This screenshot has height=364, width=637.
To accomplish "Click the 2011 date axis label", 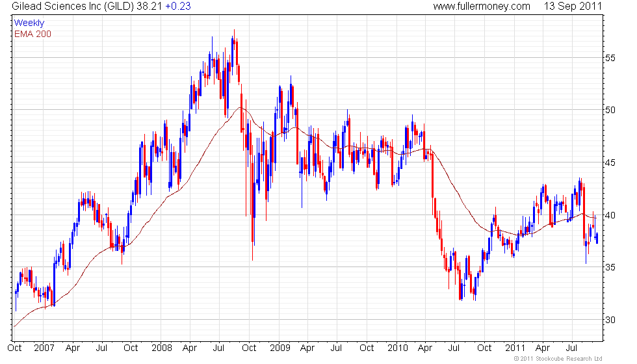I will 515,348.
